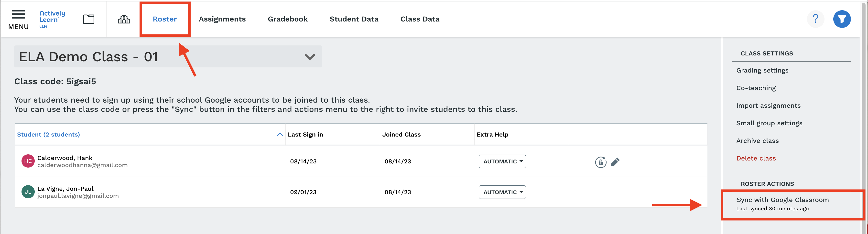The image size is (868, 234).
Task: Open the folder library icon
Action: [x=89, y=19]
